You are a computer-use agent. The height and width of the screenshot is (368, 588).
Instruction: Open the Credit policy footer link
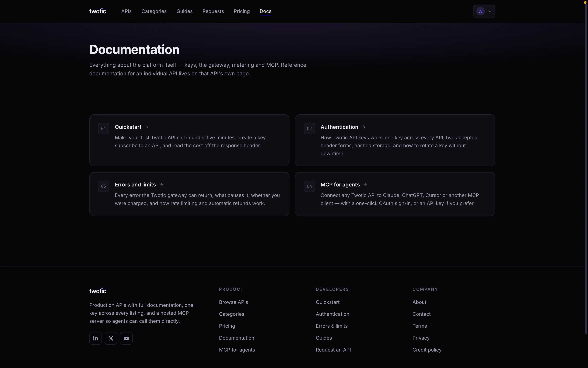coord(427,350)
